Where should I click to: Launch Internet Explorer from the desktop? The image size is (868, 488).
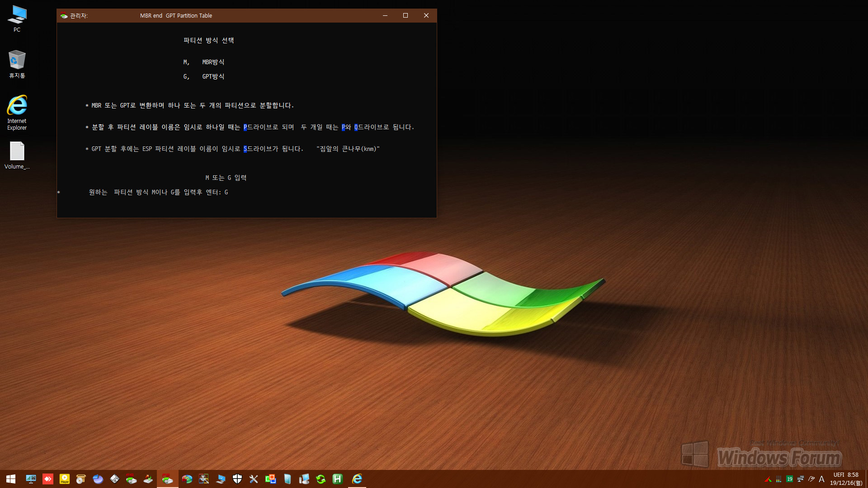tap(17, 113)
